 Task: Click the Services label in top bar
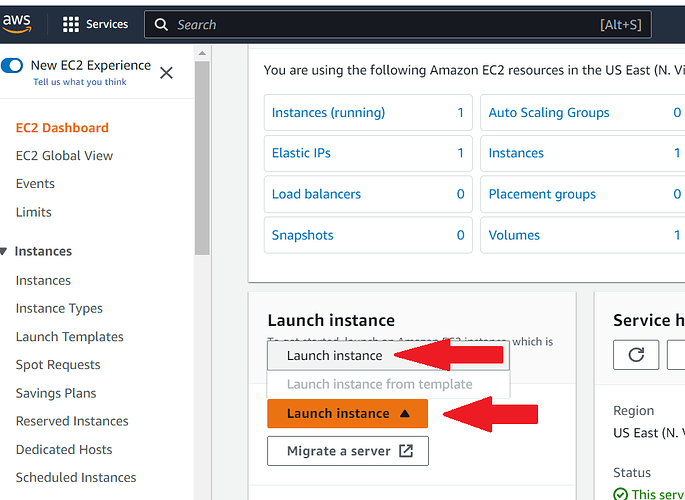click(107, 24)
